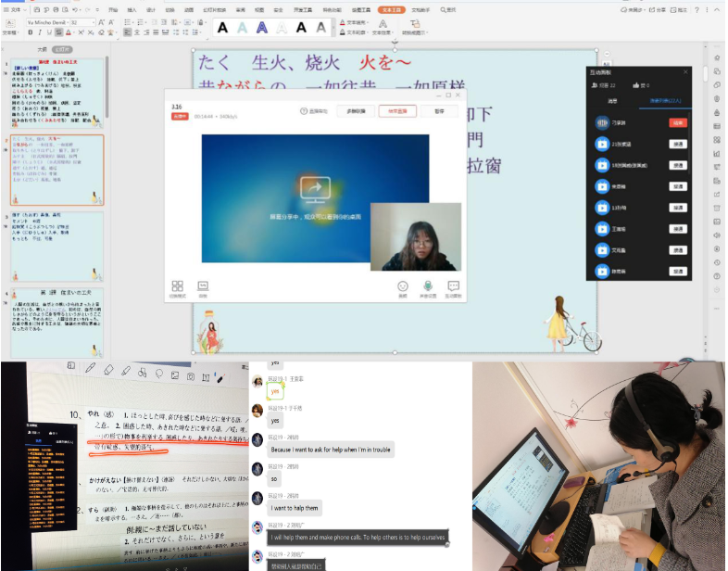Select the highlighted orange text tools ribbon tab
The width and height of the screenshot is (728, 571).
[393, 9]
